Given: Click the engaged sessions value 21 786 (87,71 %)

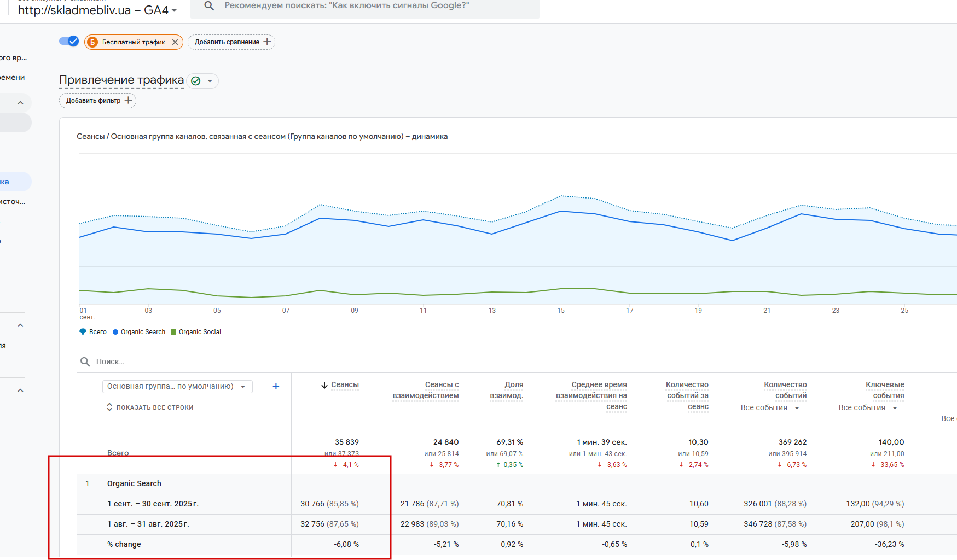Looking at the screenshot, I should click(430, 504).
